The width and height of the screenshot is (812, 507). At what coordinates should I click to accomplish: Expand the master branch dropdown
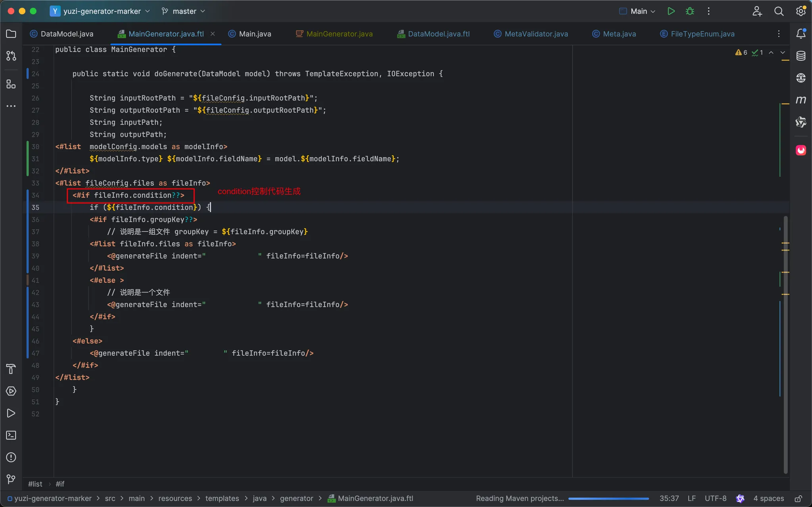coord(184,11)
